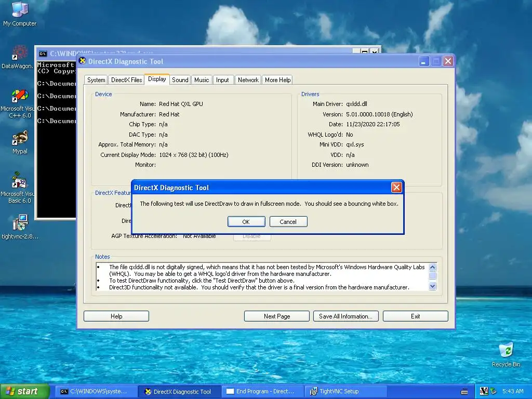
Task: Minimize the DirectX Diagnostic Tool window
Action: coord(424,61)
